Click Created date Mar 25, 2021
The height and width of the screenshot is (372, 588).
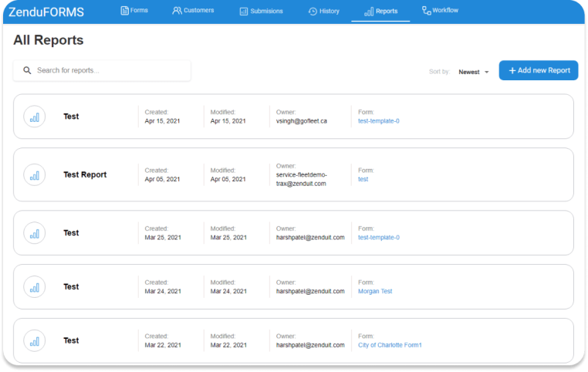click(163, 238)
